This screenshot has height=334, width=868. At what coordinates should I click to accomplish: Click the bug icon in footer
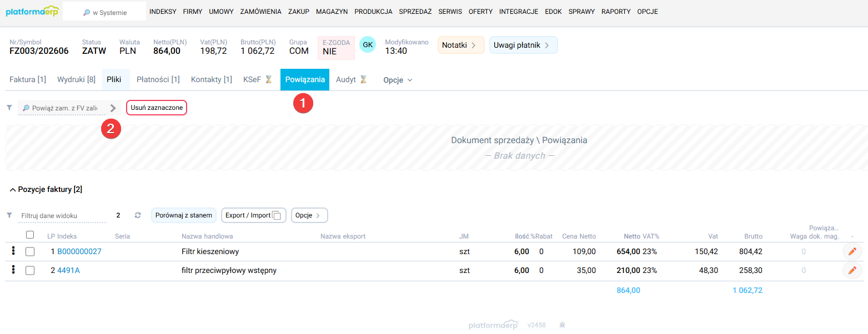coord(563,325)
